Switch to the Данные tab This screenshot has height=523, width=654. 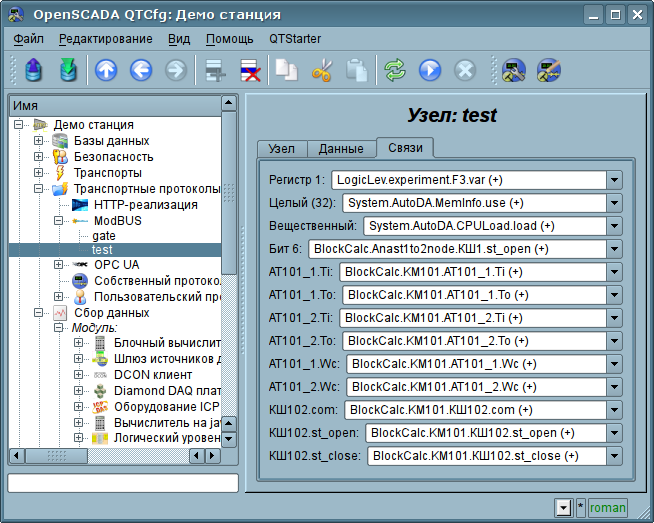340,149
